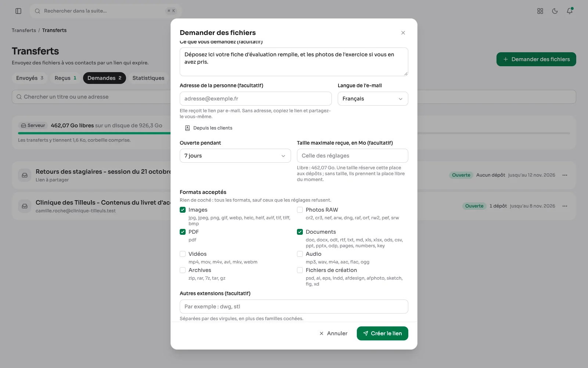This screenshot has width=588, height=368.
Task: Switch to dark mode moon icon
Action: 555,11
